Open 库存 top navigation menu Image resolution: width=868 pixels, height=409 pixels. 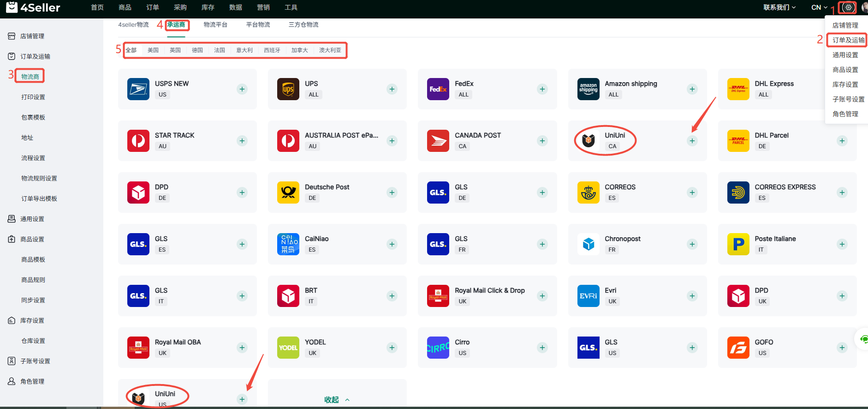pyautogui.click(x=208, y=7)
